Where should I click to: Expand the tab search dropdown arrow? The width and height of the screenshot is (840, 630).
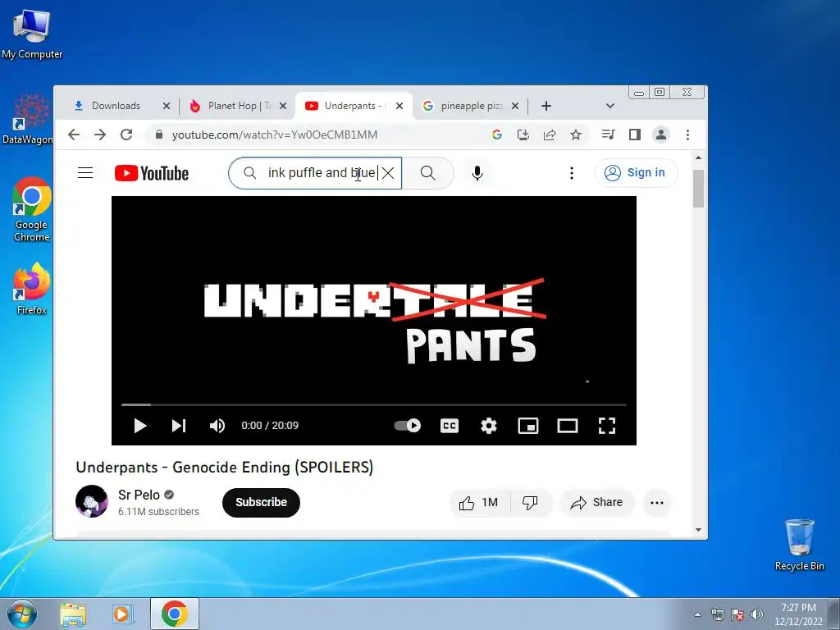tap(609, 106)
